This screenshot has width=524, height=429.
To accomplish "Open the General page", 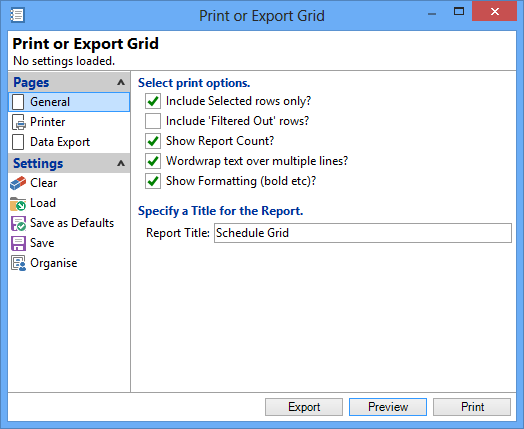I will pos(69,102).
